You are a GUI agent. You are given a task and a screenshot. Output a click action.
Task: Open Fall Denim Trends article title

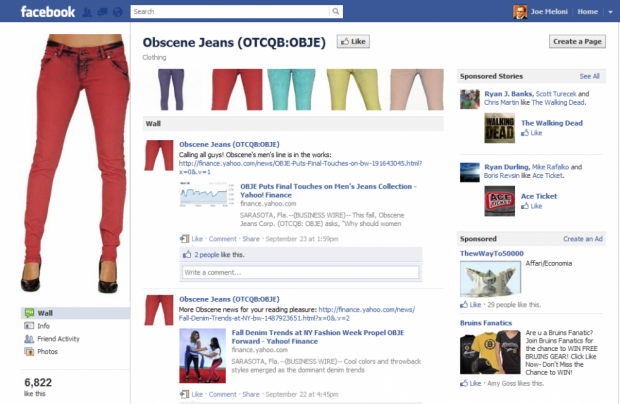point(318,337)
